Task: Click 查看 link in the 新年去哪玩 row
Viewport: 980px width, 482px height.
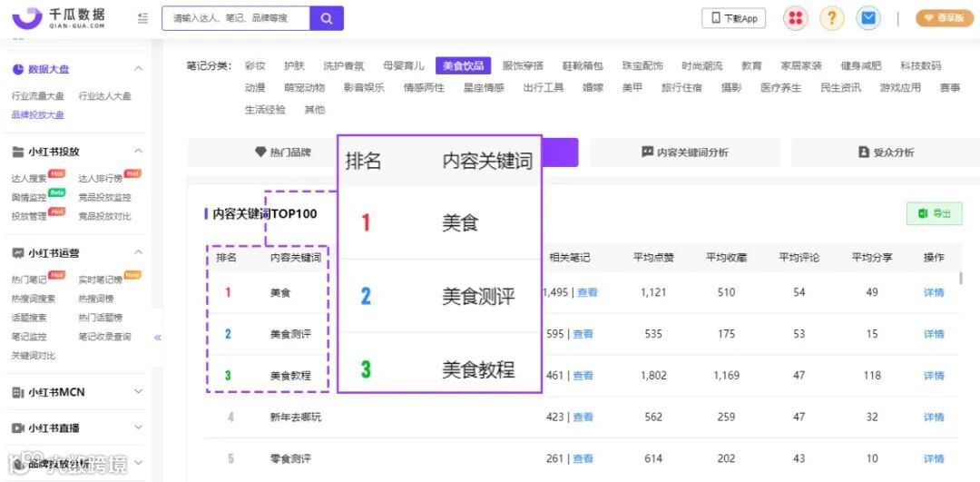Action: [x=583, y=417]
